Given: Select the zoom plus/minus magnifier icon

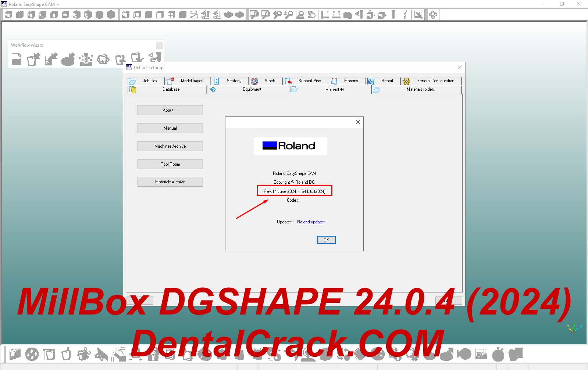Looking at the screenshot, I should (289, 15).
